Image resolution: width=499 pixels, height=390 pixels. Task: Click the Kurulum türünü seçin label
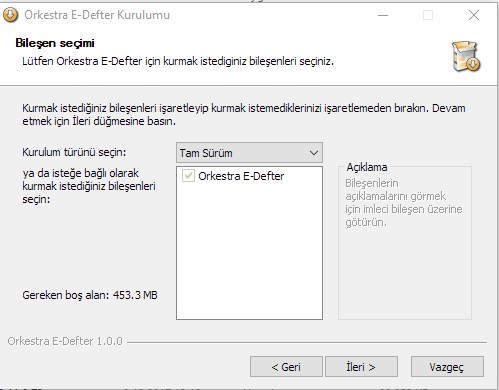coord(74,152)
